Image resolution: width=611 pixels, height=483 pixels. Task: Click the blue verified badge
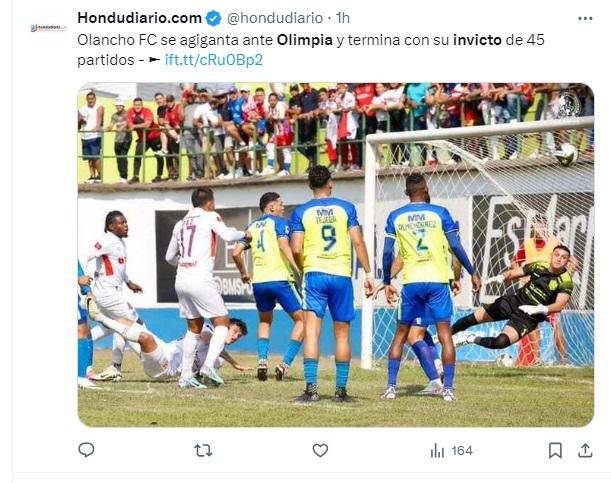click(x=213, y=18)
